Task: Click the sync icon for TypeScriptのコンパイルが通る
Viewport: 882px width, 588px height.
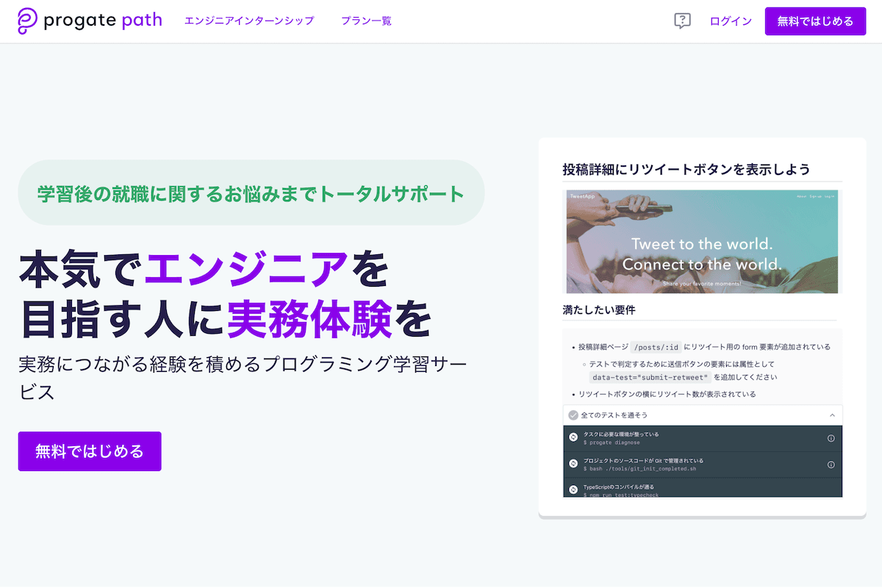Action: point(573,490)
